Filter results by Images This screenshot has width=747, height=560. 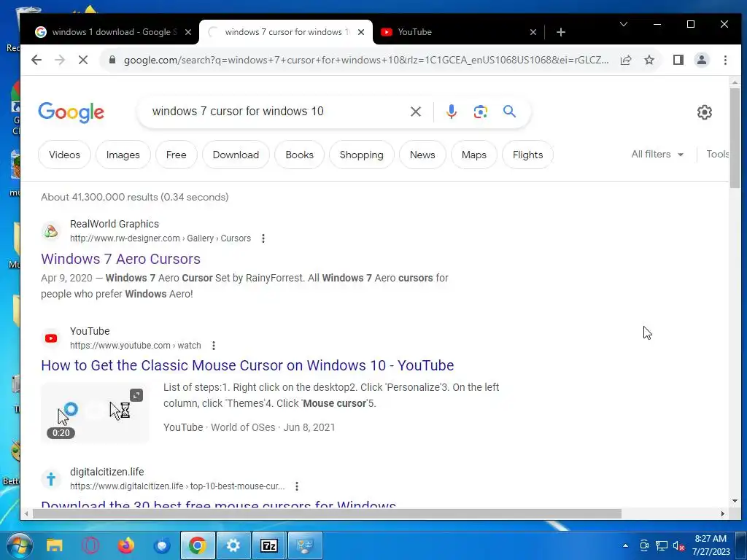[x=123, y=155]
